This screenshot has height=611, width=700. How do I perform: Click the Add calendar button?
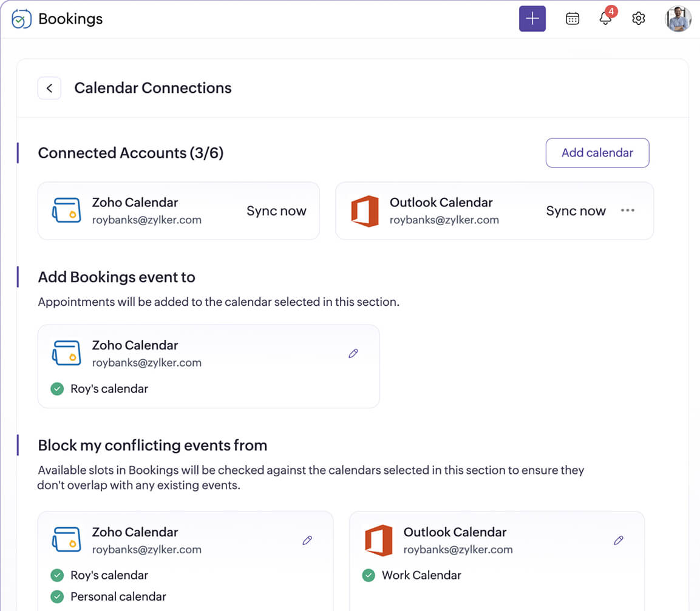pyautogui.click(x=597, y=153)
